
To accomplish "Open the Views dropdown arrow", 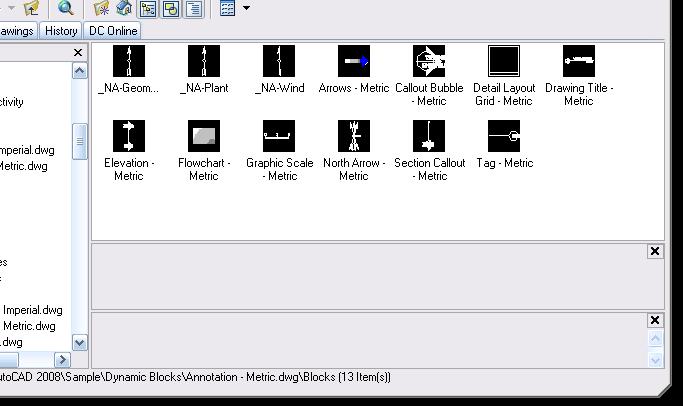I will point(246,9).
